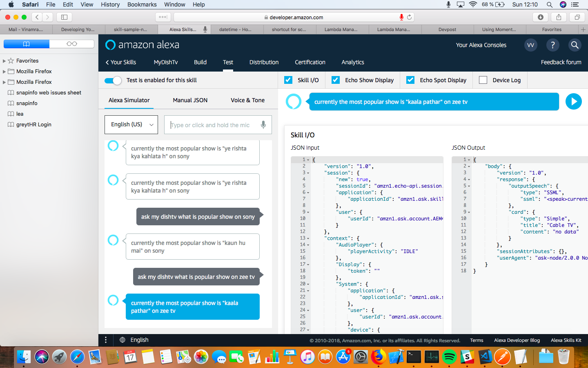588x368 pixels.
Task: Reload the page in the address bar
Action: coord(409,17)
